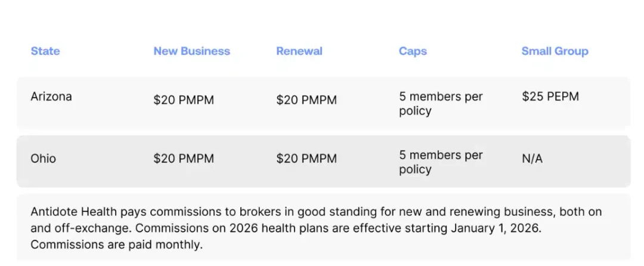Click Arizona's New Business $20 PMPM value
This screenshot has width=644, height=266.
(184, 100)
